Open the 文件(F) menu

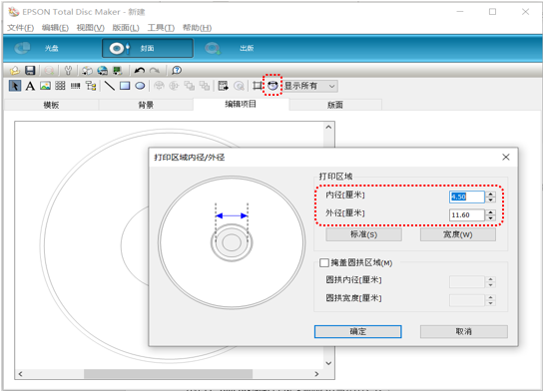21,28
